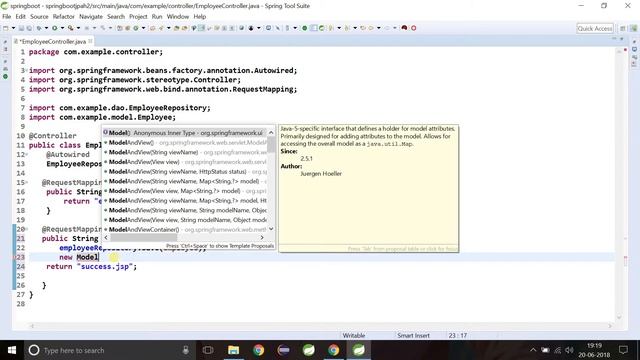The height and width of the screenshot is (360, 640).
Task: Choose 'ModelAndView(View view)' proposal
Action: click(x=185, y=162)
